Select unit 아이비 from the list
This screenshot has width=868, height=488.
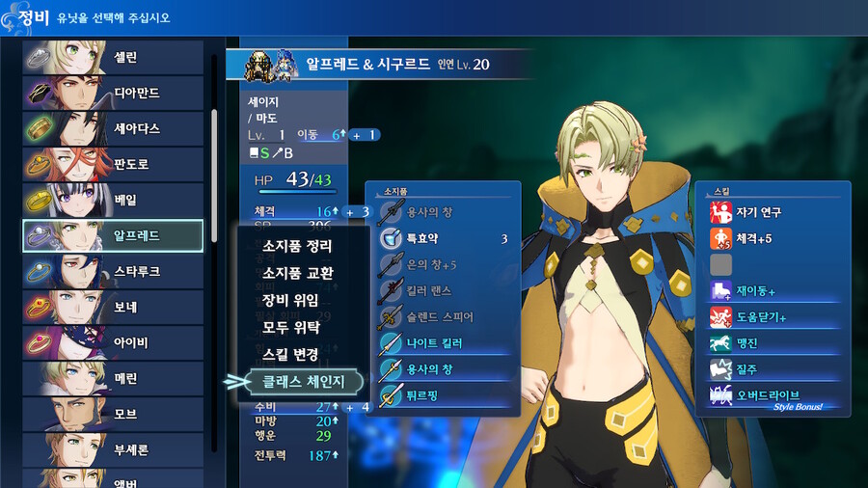[113, 342]
